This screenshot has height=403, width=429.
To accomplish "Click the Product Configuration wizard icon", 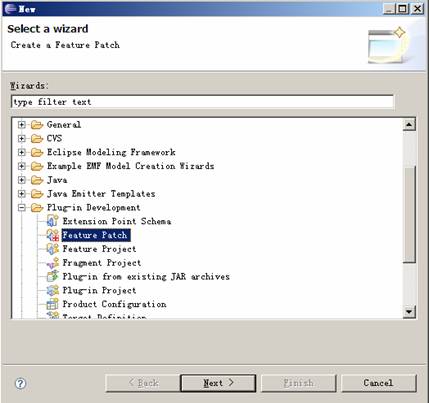I will 53,304.
